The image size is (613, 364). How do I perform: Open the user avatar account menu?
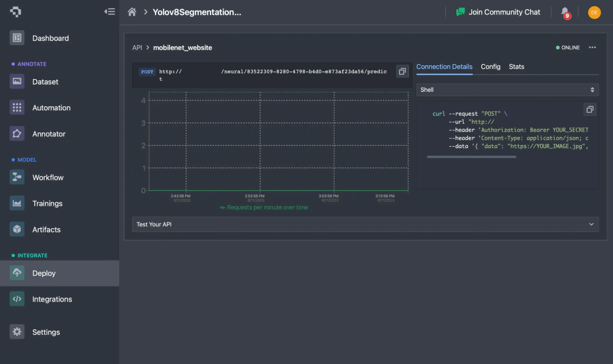594,12
